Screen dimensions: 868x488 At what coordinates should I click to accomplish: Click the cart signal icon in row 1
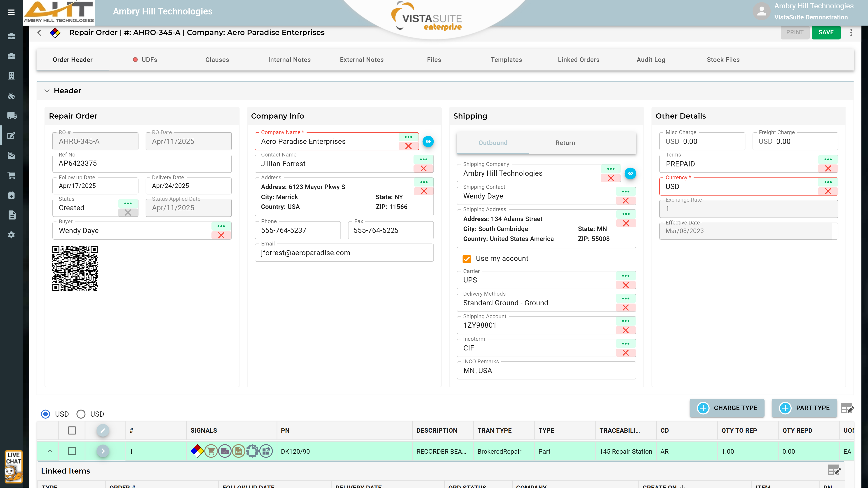coord(211,451)
